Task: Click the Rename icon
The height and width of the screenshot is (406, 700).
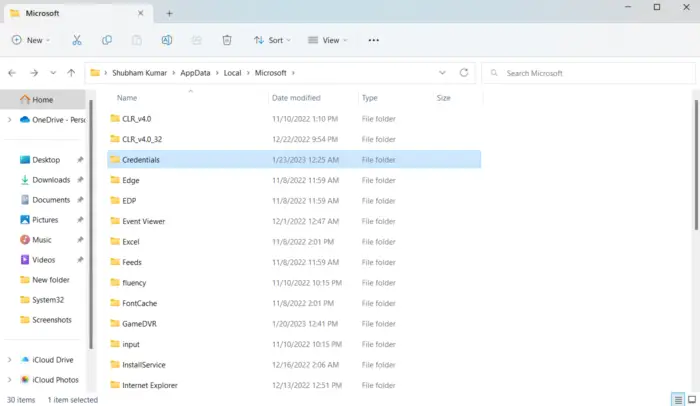Action: point(167,40)
